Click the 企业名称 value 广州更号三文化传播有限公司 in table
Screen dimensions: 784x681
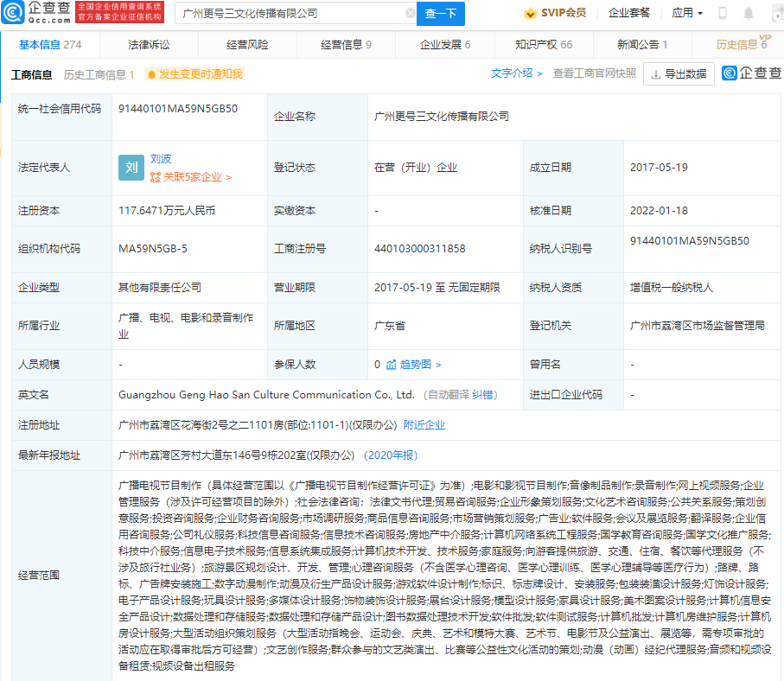tap(441, 117)
